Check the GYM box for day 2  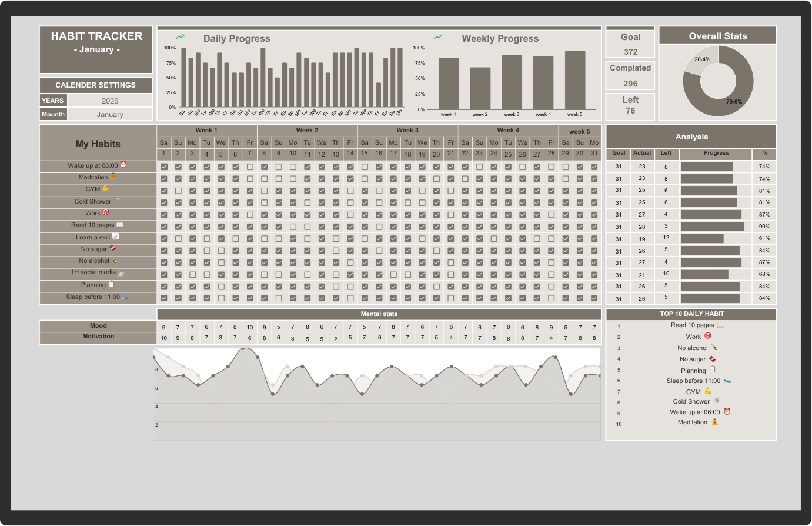[x=178, y=191]
